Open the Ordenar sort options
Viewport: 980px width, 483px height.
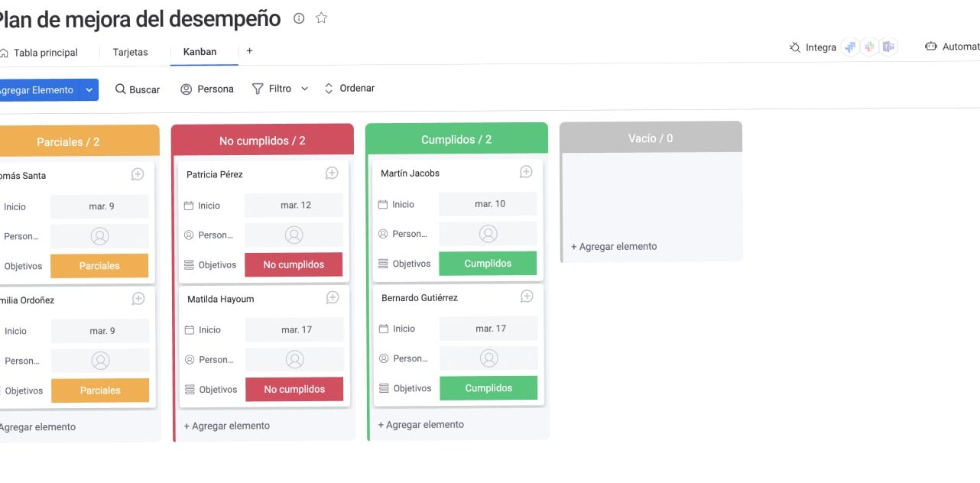click(x=349, y=88)
